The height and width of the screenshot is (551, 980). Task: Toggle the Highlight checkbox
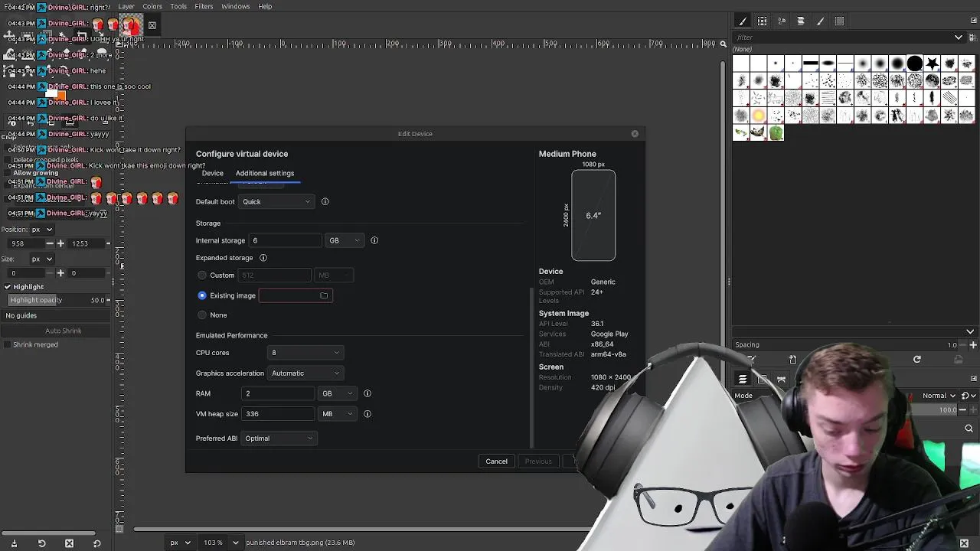click(x=7, y=287)
